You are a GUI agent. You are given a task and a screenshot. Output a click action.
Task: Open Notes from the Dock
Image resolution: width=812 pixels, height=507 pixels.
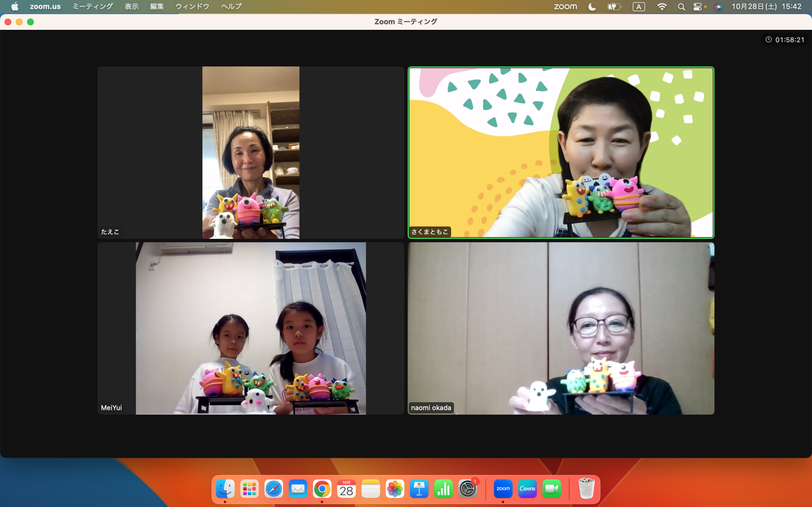pos(371,489)
